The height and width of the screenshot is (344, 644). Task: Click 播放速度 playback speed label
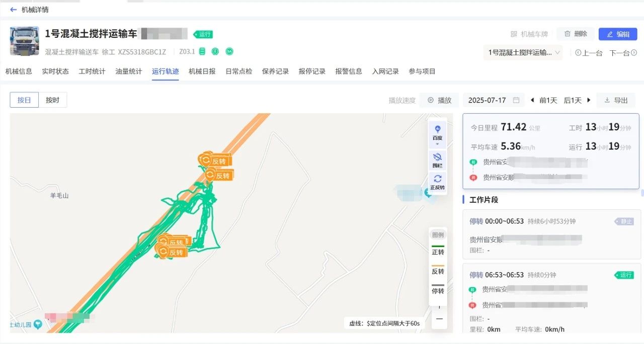402,100
